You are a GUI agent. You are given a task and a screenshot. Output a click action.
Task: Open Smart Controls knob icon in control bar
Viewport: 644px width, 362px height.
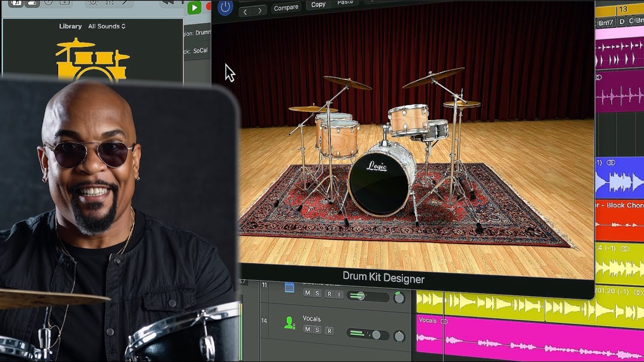point(93,3)
